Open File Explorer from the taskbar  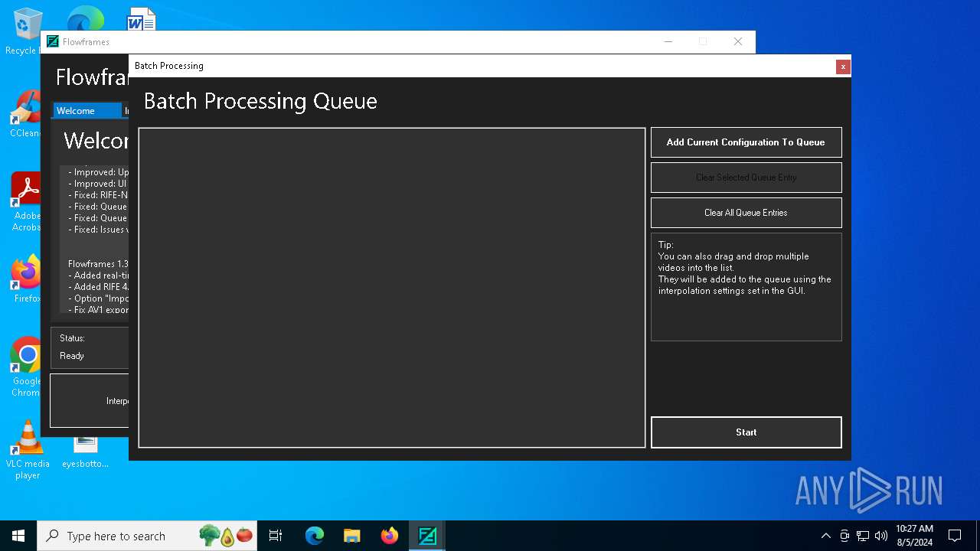point(352,536)
